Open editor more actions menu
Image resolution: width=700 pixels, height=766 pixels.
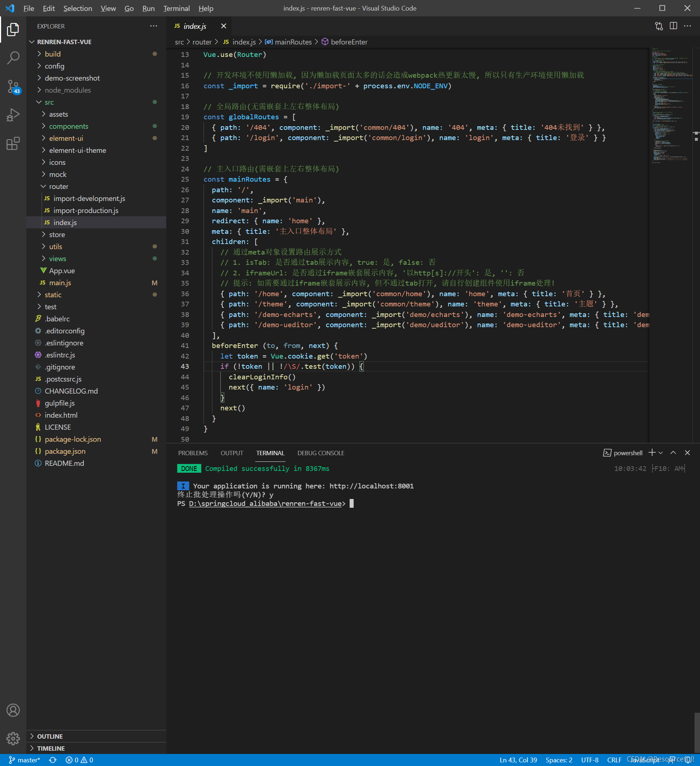click(x=688, y=26)
